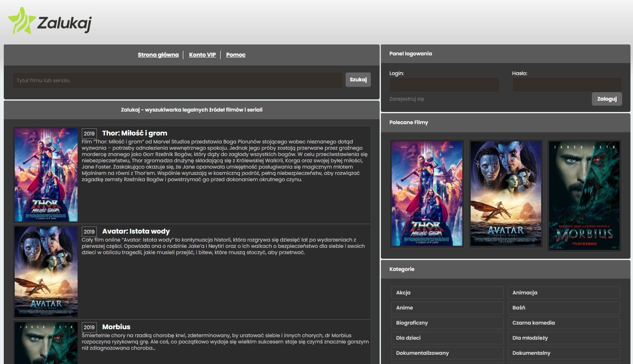Go to the Konto VIP page
This screenshot has height=364, width=633.
[x=202, y=55]
